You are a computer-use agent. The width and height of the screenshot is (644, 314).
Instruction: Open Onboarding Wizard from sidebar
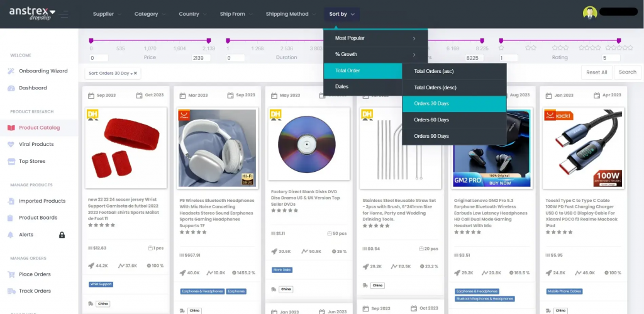(x=43, y=71)
